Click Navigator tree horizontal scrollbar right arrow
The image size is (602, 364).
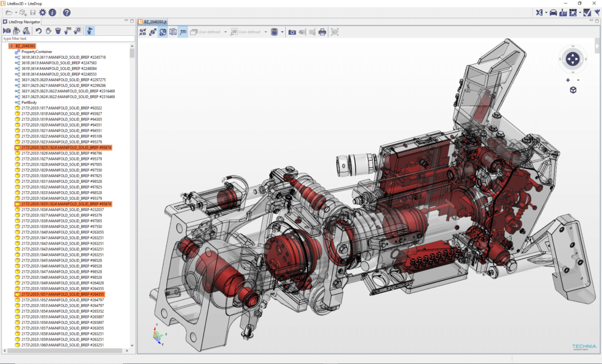(127, 350)
